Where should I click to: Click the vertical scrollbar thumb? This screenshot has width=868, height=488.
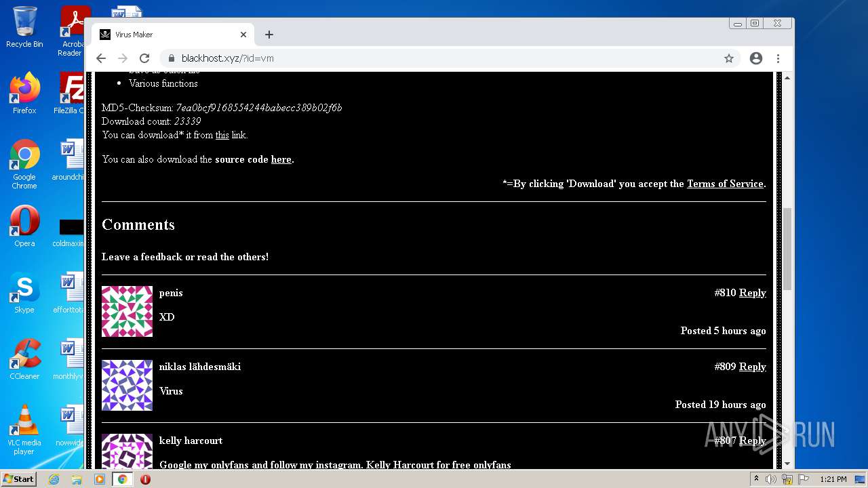point(787,249)
